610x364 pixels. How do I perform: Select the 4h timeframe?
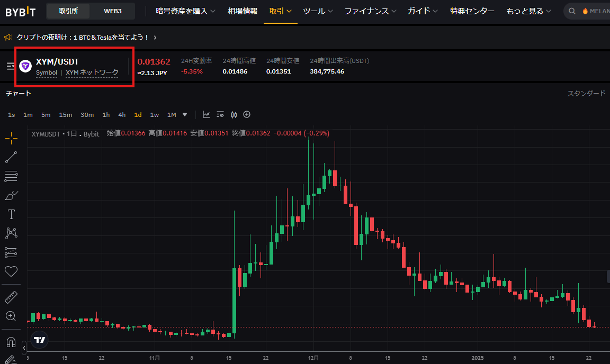(x=122, y=115)
